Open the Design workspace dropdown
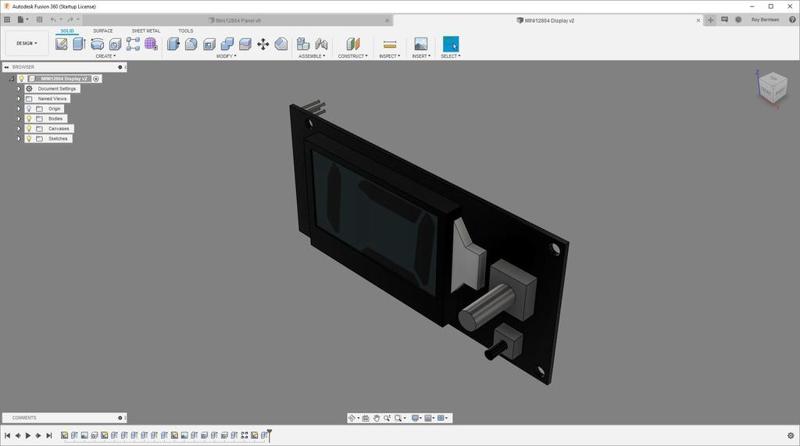 point(27,43)
